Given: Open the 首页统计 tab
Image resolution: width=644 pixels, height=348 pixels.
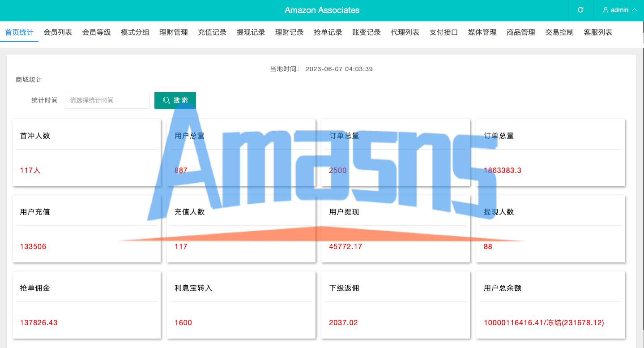Looking at the screenshot, I should click(x=19, y=32).
